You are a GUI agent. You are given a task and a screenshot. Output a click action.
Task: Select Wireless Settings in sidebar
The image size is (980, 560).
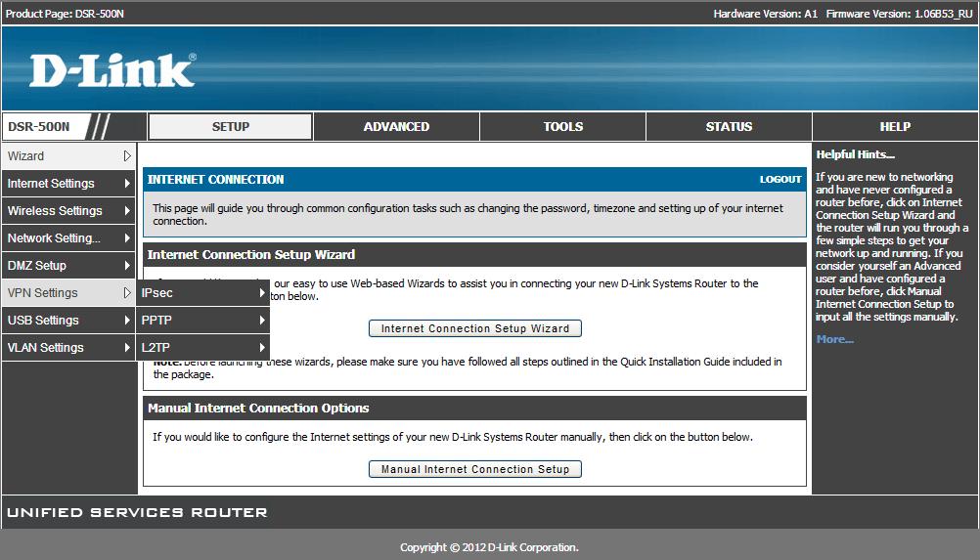68,211
